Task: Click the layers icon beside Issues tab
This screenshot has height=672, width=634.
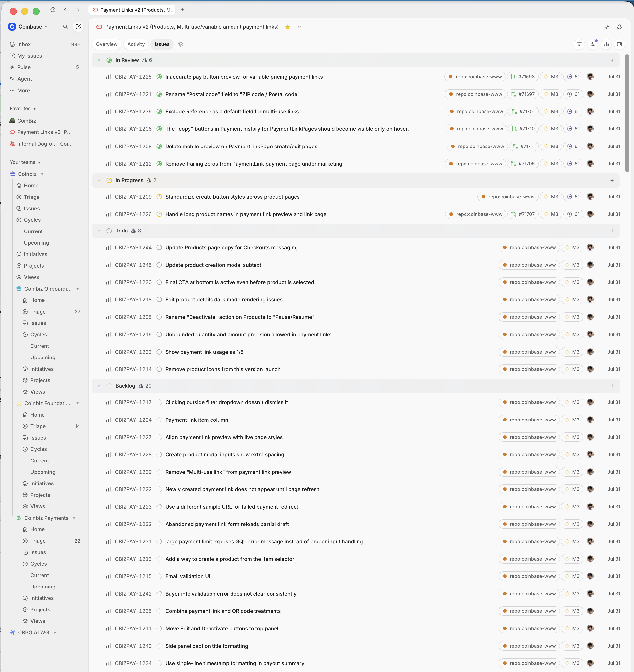Action: point(181,44)
